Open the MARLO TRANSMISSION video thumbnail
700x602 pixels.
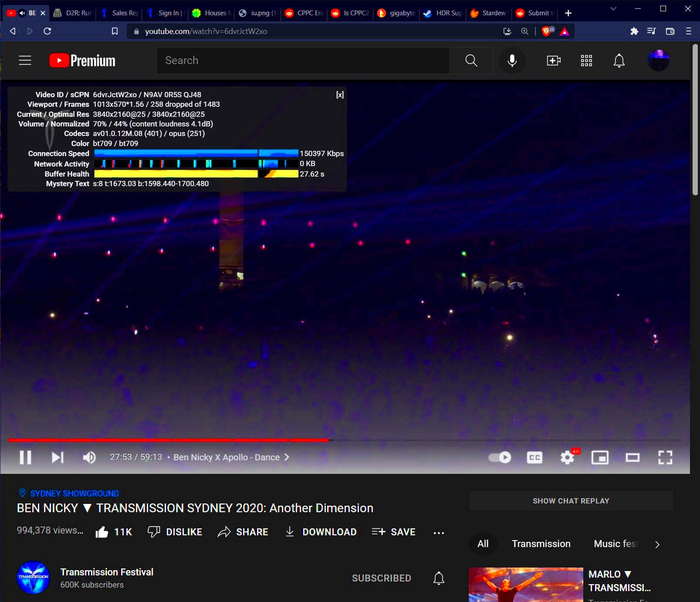click(526, 585)
